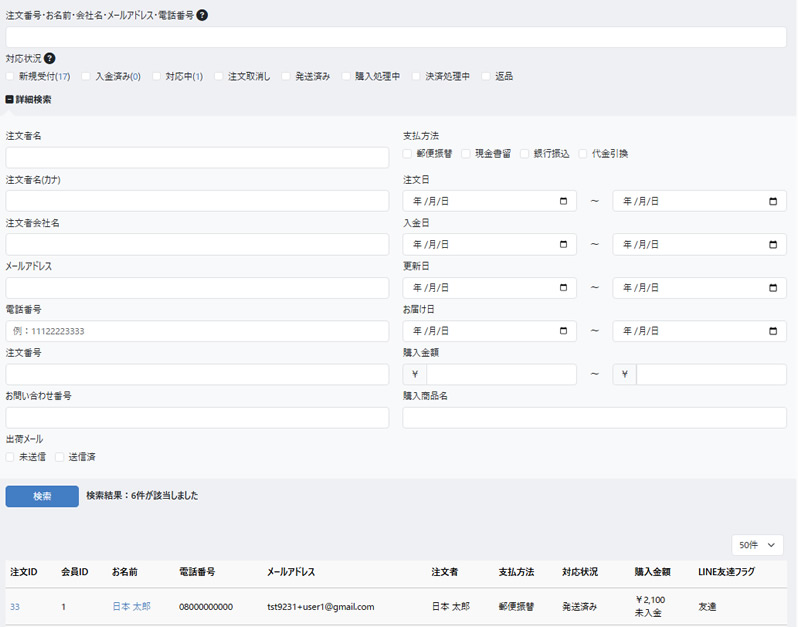Screen dimensions: 798x627
Task: Open calendar icon for 更新日 start date
Action: coord(563,288)
